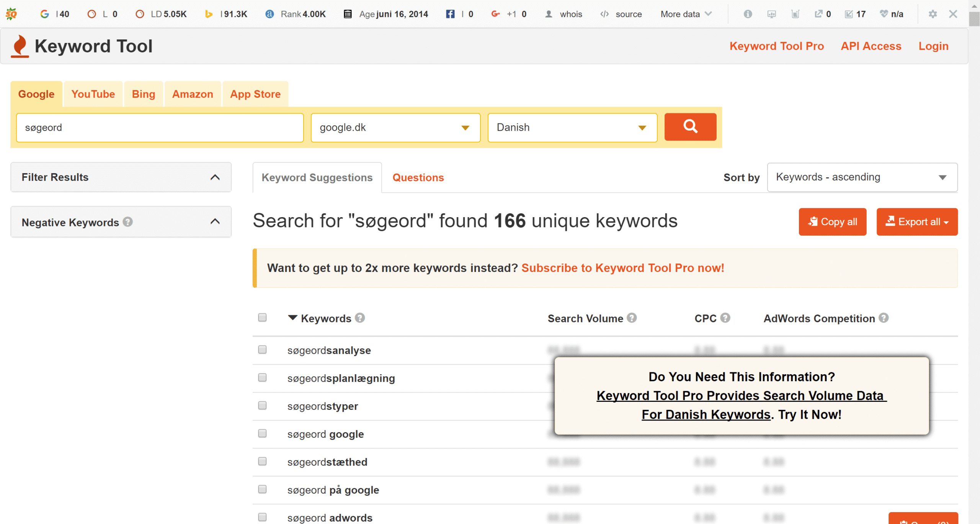Open the google.dk domain dropdown
The image size is (980, 524).
click(395, 128)
